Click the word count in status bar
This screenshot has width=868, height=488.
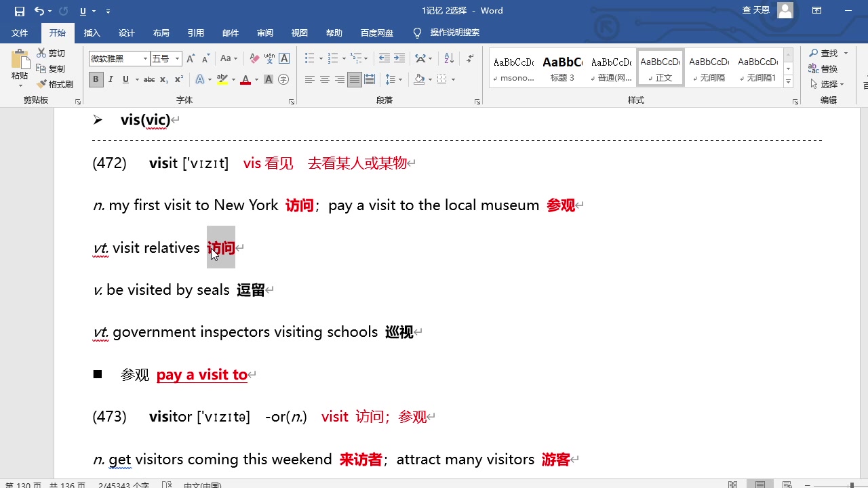tap(124, 485)
